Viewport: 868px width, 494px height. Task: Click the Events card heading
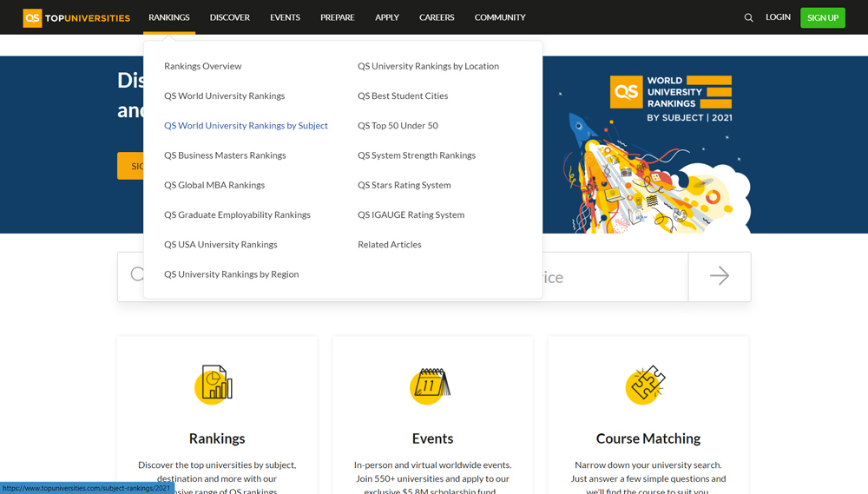[x=432, y=438]
